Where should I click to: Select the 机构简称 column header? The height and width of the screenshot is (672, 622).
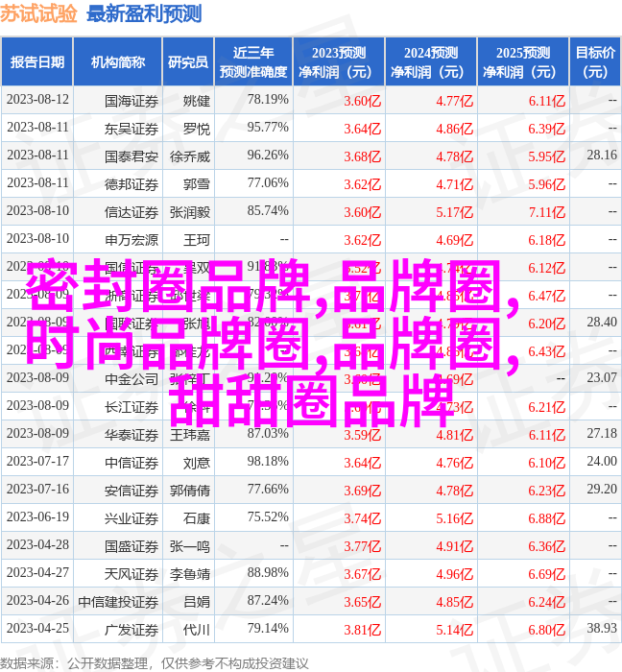coord(118,62)
